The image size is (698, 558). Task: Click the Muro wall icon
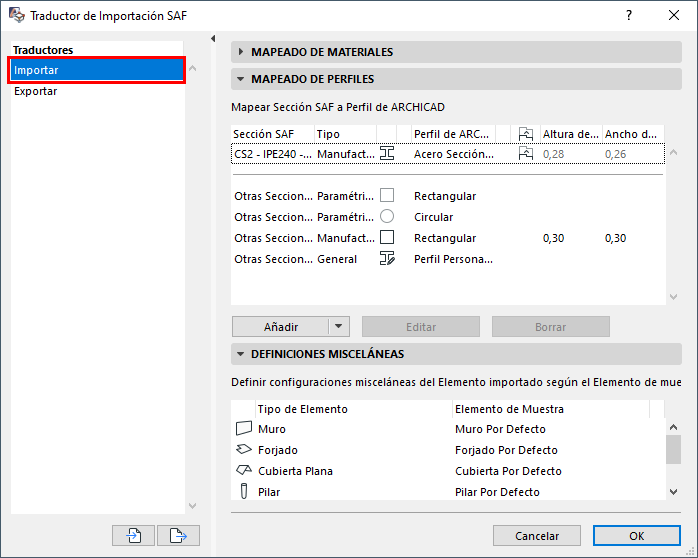coord(243,429)
